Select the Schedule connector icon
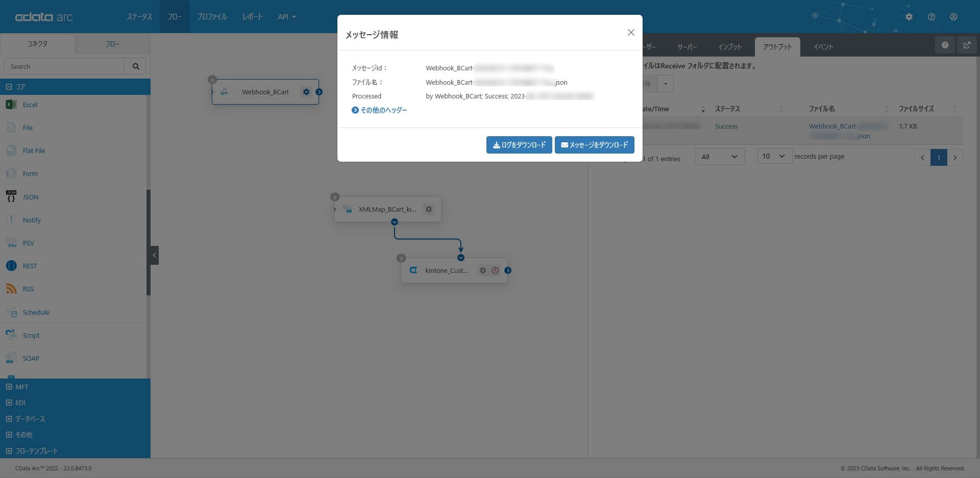Image resolution: width=980 pixels, height=478 pixels. [x=11, y=312]
